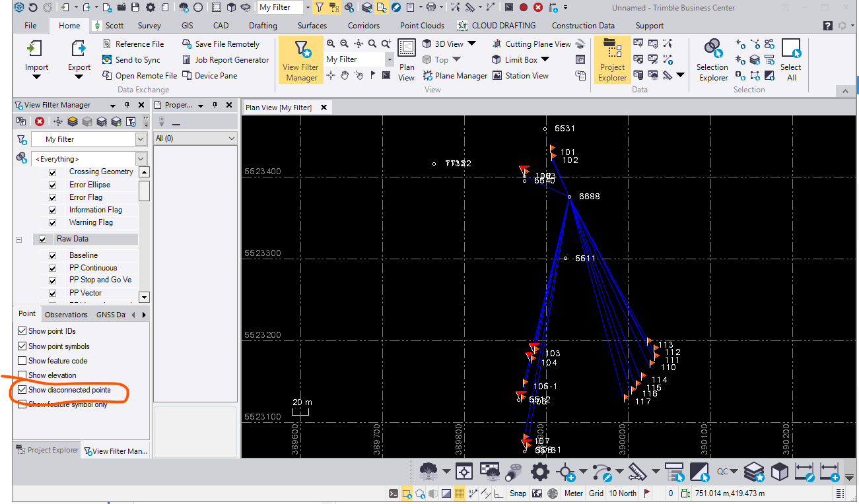Expand the Import dropdown arrow
859x504 pixels.
point(36,77)
